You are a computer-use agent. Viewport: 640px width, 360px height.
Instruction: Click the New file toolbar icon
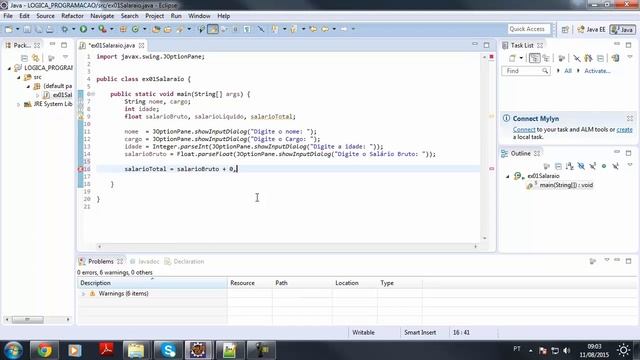9,29
